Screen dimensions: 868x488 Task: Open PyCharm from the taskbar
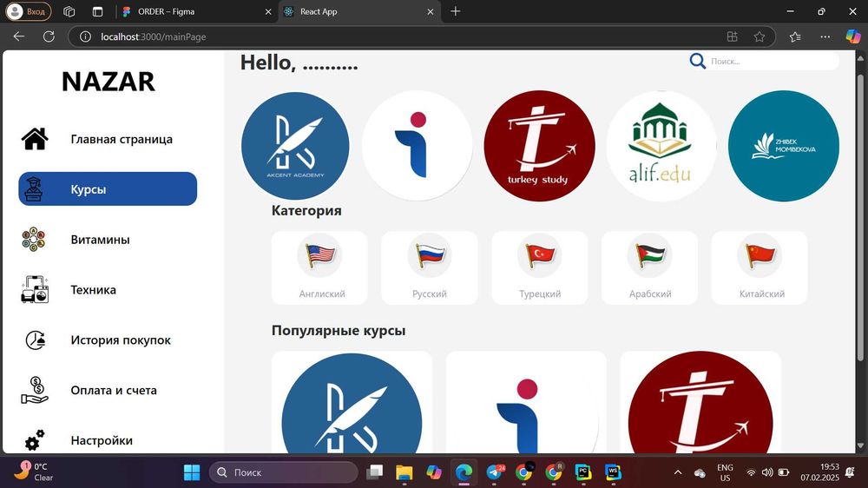(583, 472)
